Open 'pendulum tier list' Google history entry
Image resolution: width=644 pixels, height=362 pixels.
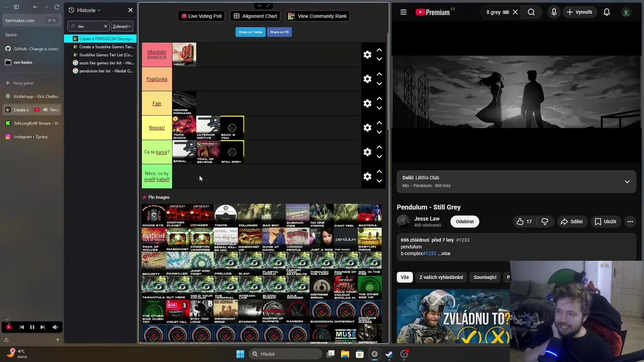tap(101, 71)
